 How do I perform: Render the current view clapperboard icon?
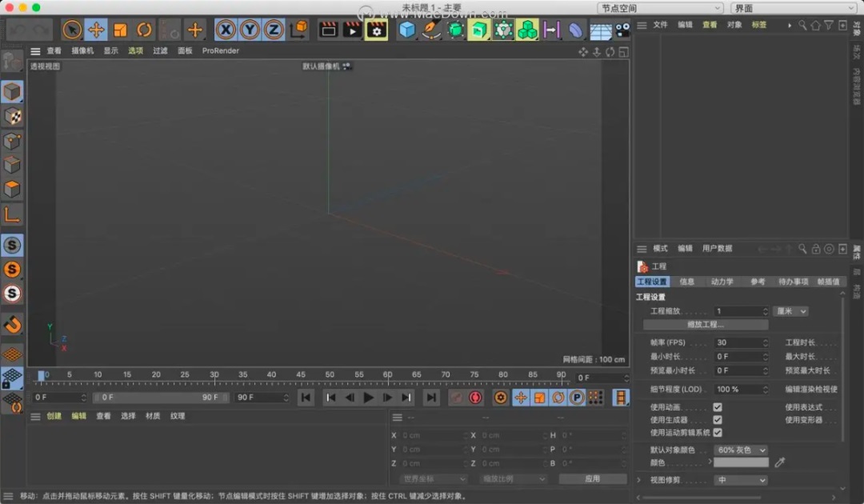pos(329,30)
